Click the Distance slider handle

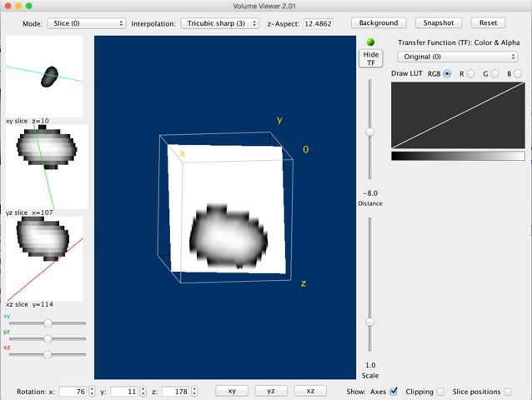pos(370,132)
